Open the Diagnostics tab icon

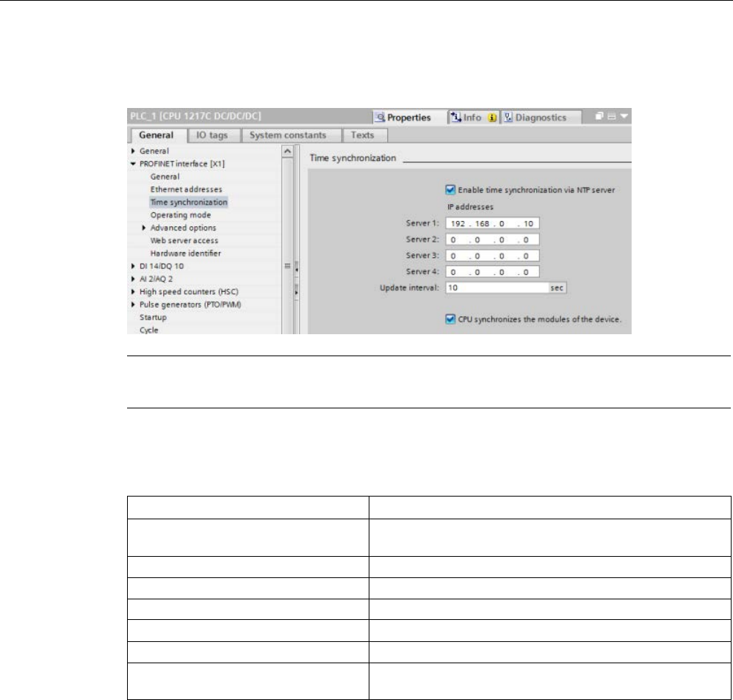tap(508, 117)
